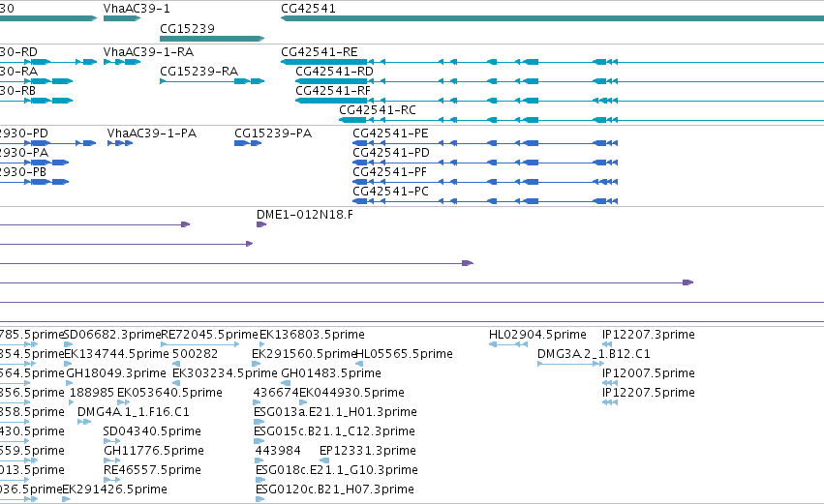Click the EK044930.5prime EST label
824x504 pixels.
(352, 393)
